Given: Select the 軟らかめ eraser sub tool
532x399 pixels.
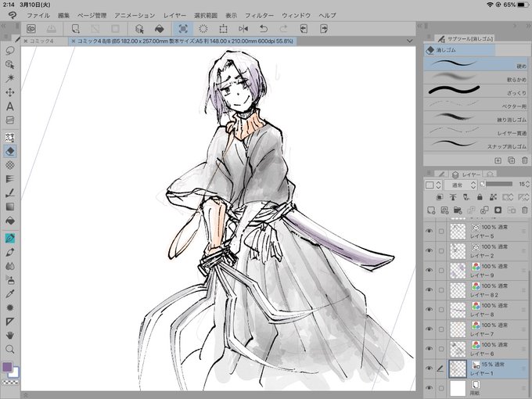Looking at the screenshot, I should pyautogui.click(x=475, y=77).
